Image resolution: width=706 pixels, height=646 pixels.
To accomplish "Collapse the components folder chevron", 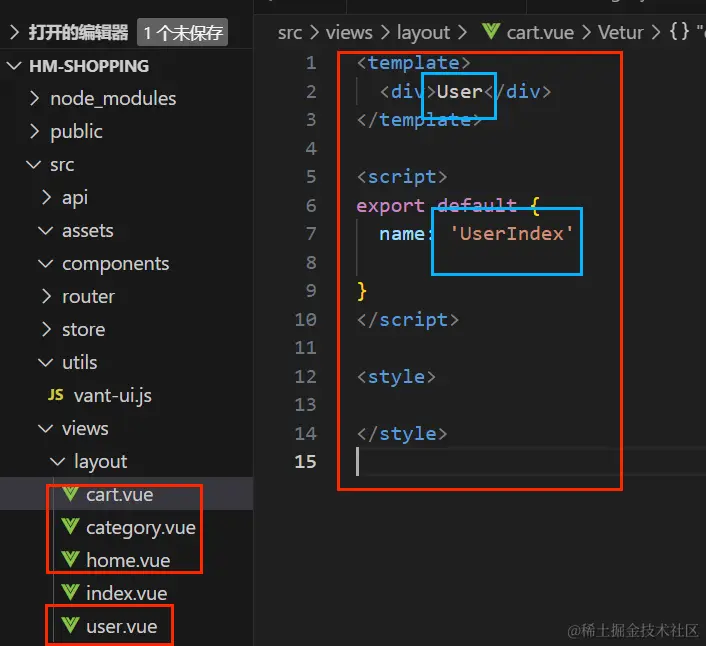I will click(45, 264).
